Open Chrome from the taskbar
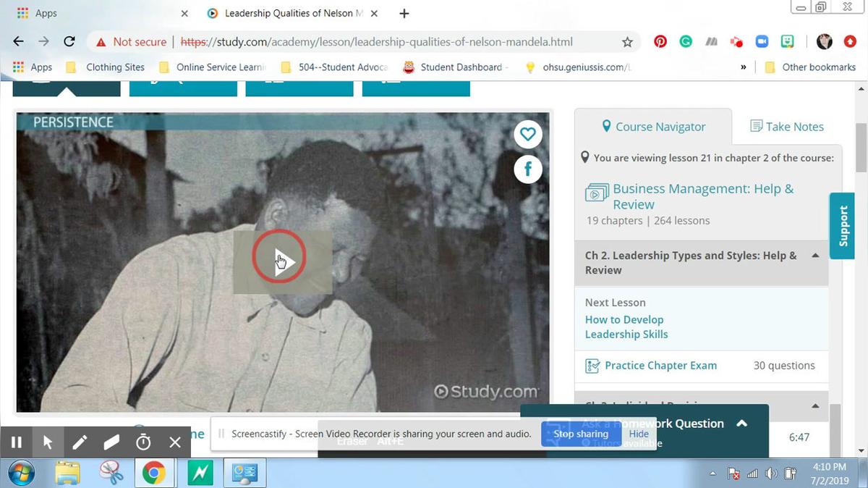Viewport: 868px width, 488px height. click(x=153, y=473)
